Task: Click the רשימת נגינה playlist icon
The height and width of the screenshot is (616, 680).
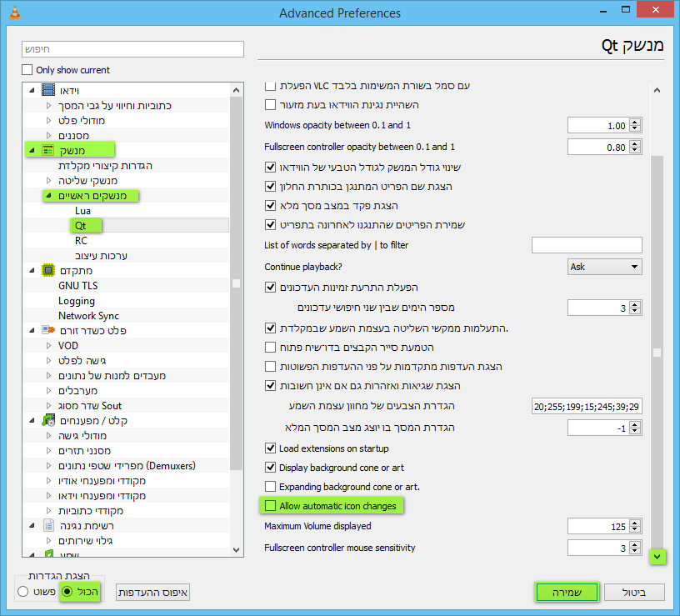Action: pyautogui.click(x=48, y=525)
